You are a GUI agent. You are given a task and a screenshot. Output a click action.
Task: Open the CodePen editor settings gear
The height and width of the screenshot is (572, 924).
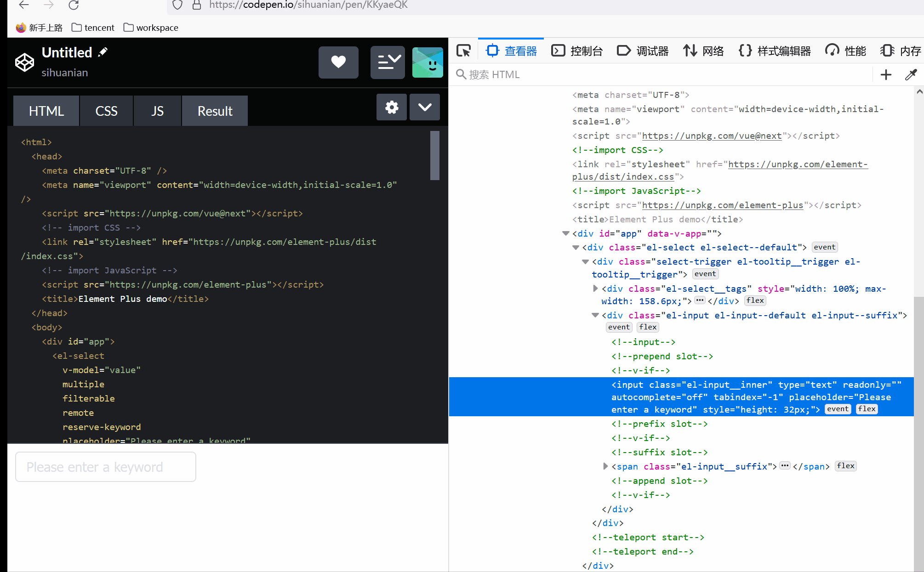[x=391, y=107]
